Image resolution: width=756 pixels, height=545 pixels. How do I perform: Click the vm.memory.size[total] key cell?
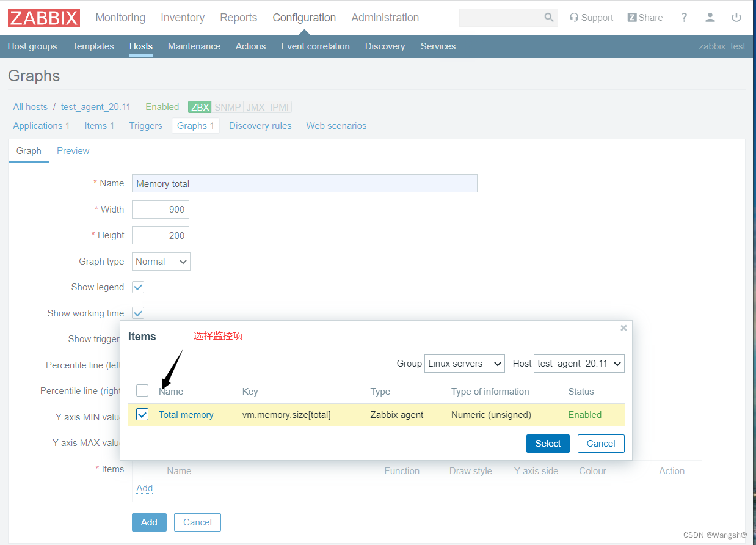coord(286,415)
